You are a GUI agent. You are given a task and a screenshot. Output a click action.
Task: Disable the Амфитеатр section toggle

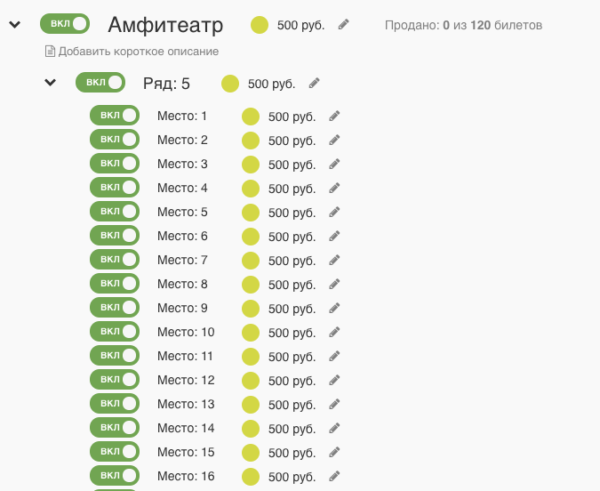pyautogui.click(x=65, y=24)
